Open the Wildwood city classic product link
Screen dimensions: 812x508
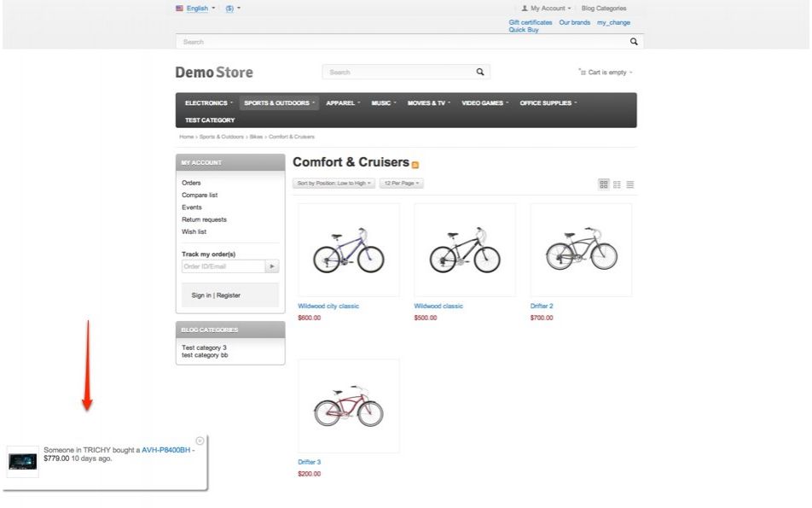[328, 307]
